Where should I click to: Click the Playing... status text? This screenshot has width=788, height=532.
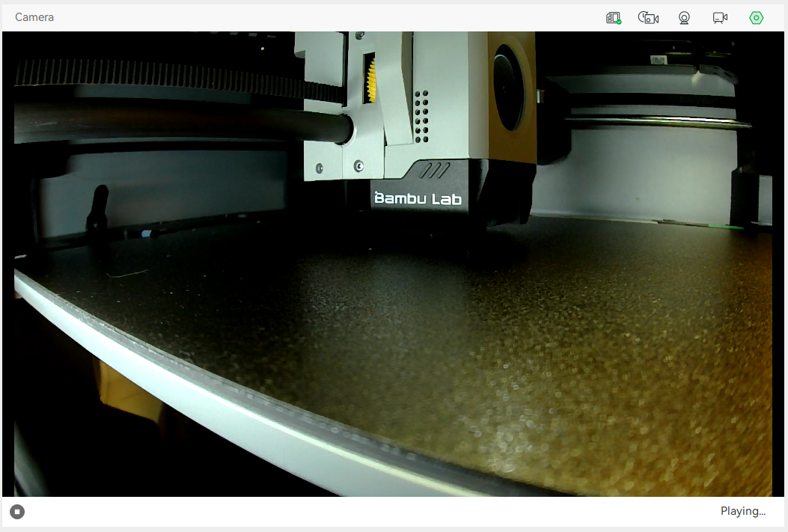[743, 511]
